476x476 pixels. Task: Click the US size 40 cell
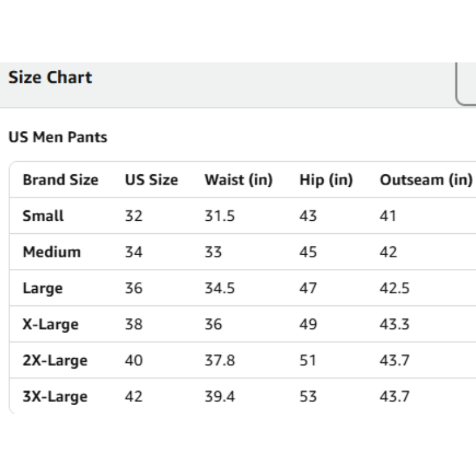(x=134, y=361)
